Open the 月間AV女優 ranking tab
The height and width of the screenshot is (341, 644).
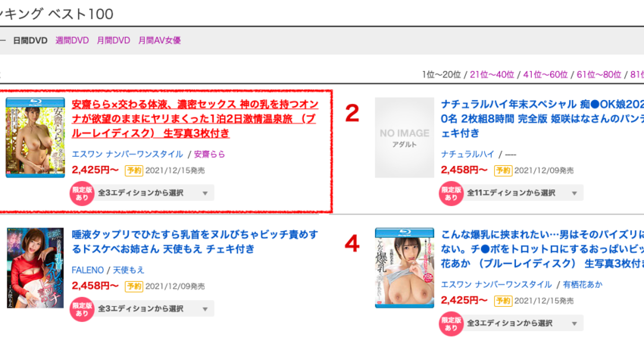click(x=159, y=40)
